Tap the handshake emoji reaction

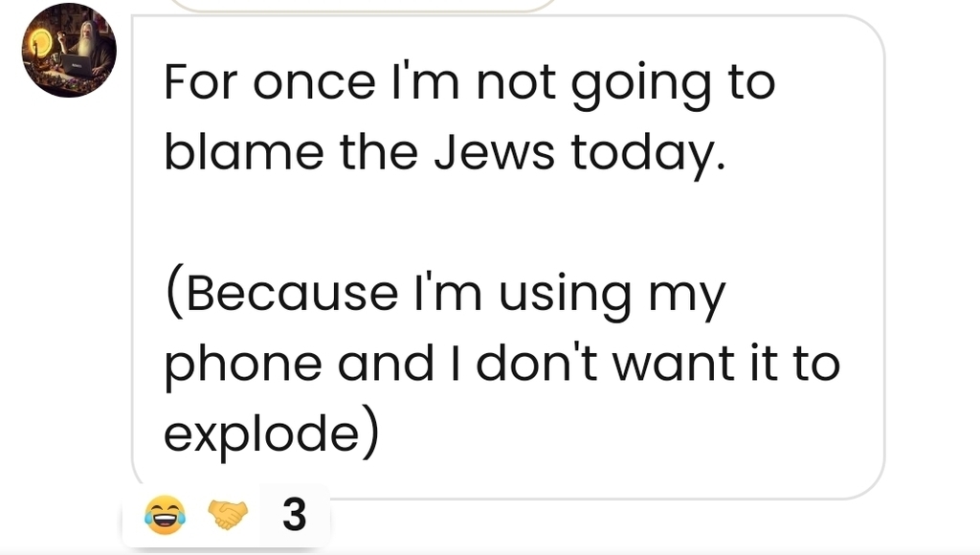pos(228,517)
